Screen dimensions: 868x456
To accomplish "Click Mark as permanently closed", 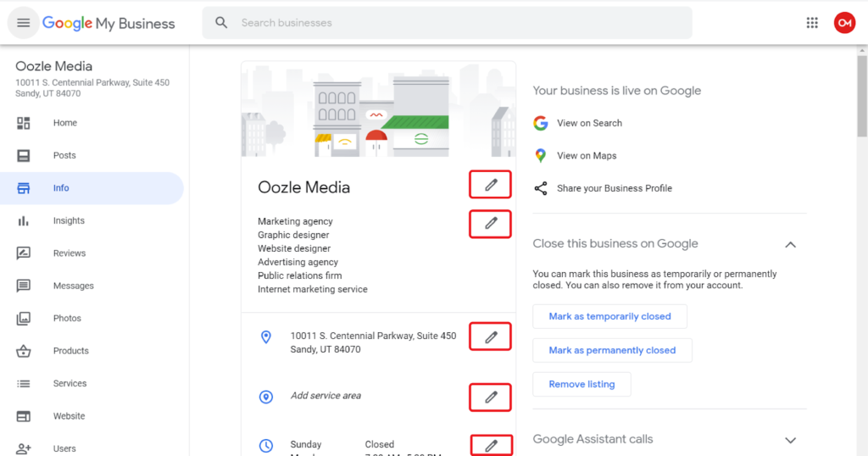I will click(x=612, y=350).
